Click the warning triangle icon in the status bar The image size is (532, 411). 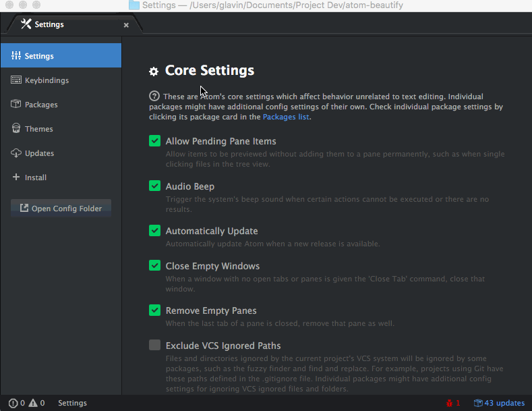[33, 403]
